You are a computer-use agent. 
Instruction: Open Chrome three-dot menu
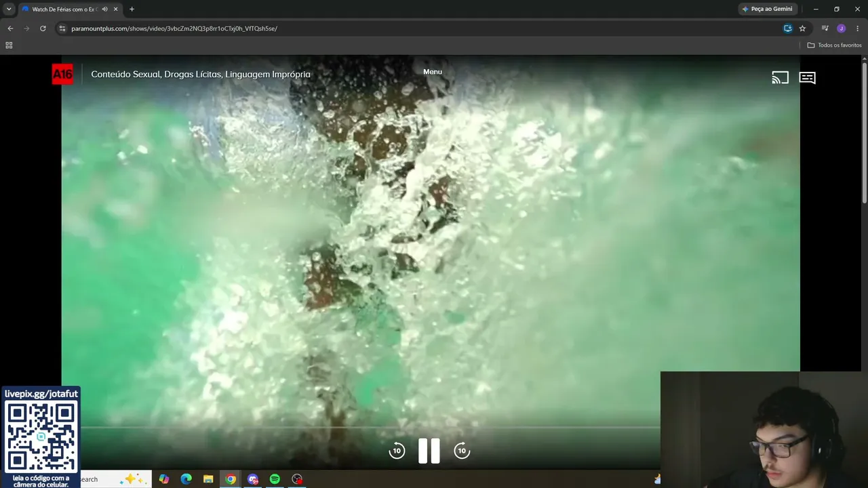[x=858, y=28]
